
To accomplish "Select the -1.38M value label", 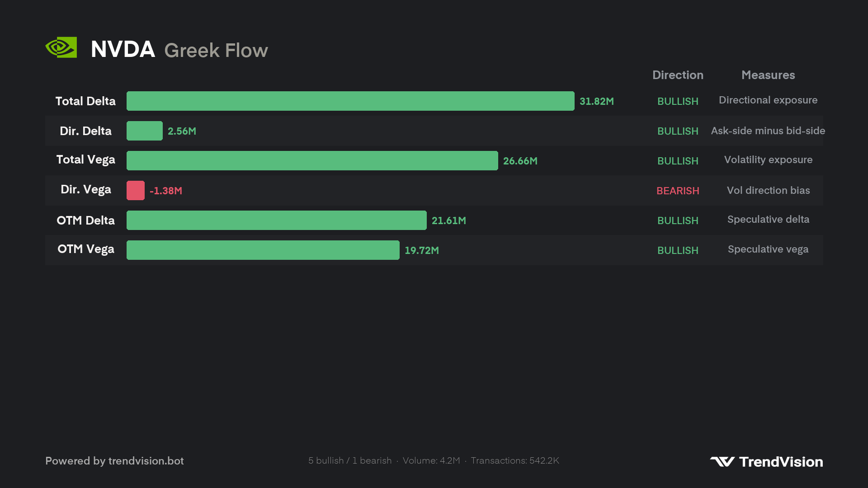I will click(x=166, y=191).
